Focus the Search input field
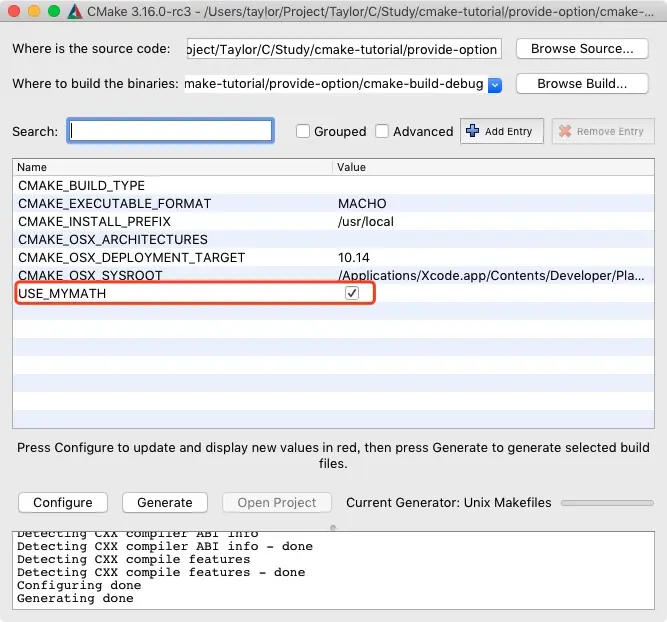This screenshot has width=667, height=622. point(170,131)
